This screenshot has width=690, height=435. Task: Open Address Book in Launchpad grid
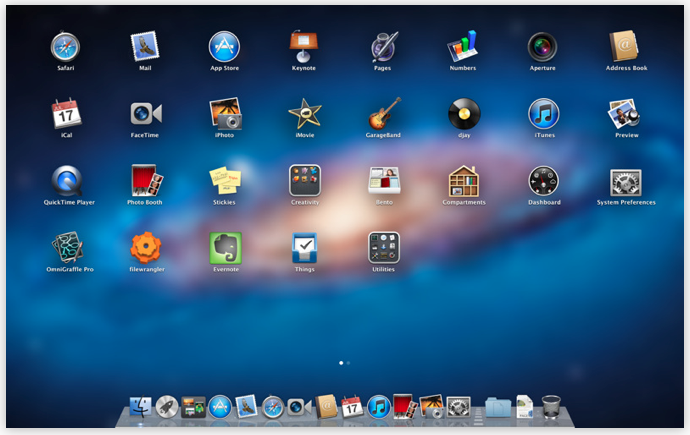click(624, 46)
